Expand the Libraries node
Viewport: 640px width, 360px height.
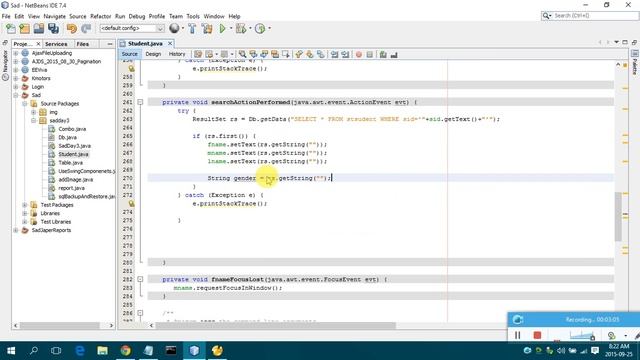[25, 213]
